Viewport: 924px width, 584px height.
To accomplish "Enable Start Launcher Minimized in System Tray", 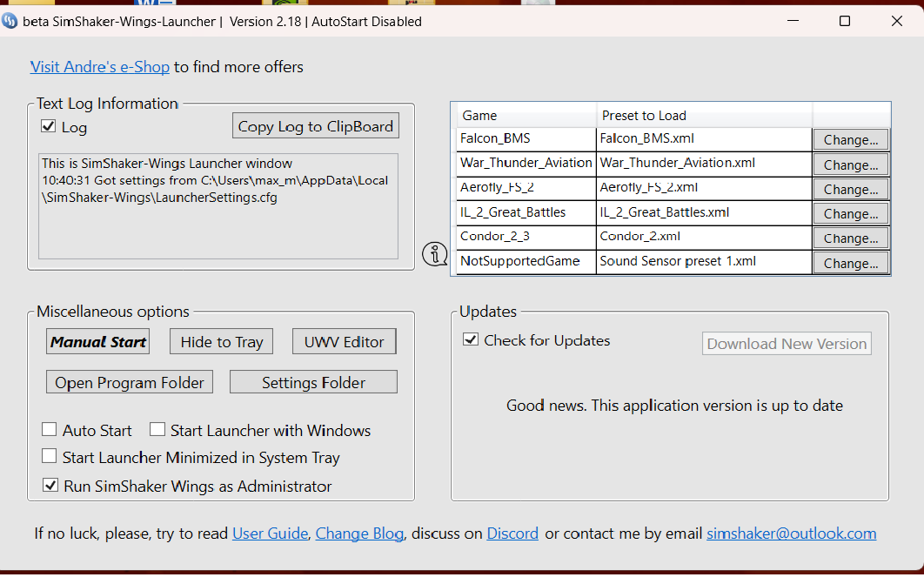I will (49, 456).
